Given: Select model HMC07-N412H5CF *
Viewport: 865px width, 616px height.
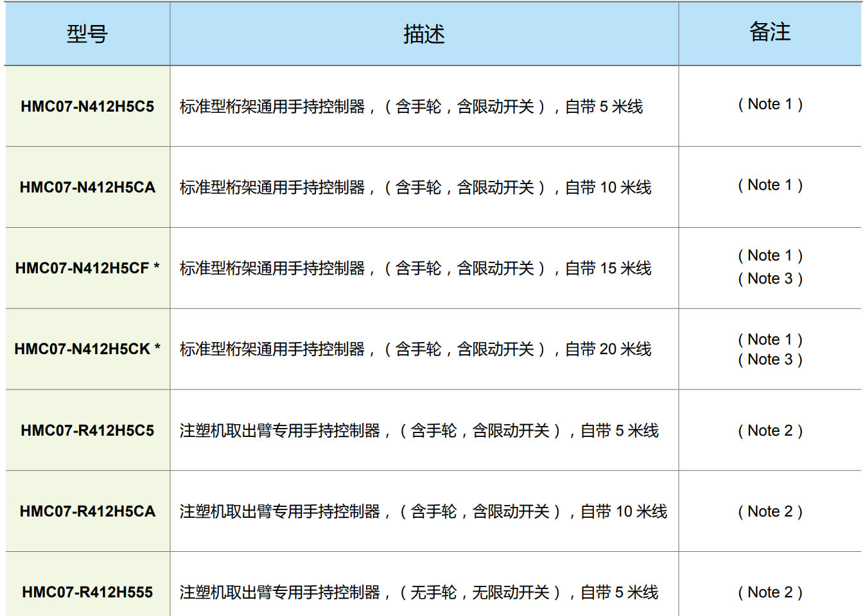Looking at the screenshot, I should (x=87, y=267).
